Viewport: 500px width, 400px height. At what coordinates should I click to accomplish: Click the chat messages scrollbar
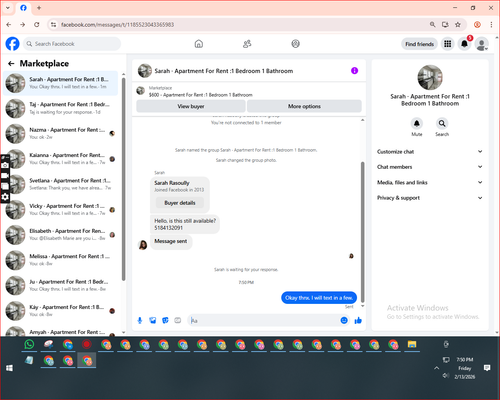pyautogui.click(x=363, y=232)
